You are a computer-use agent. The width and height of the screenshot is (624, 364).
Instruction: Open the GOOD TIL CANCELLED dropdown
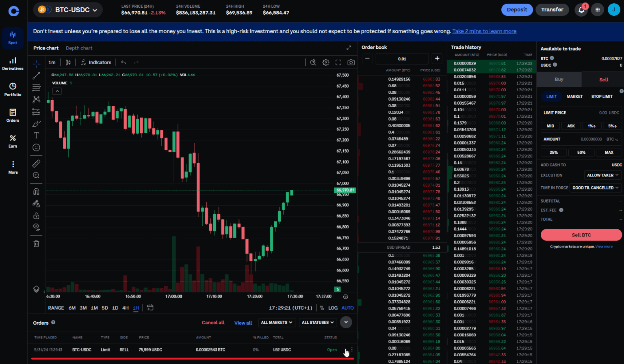click(596, 188)
